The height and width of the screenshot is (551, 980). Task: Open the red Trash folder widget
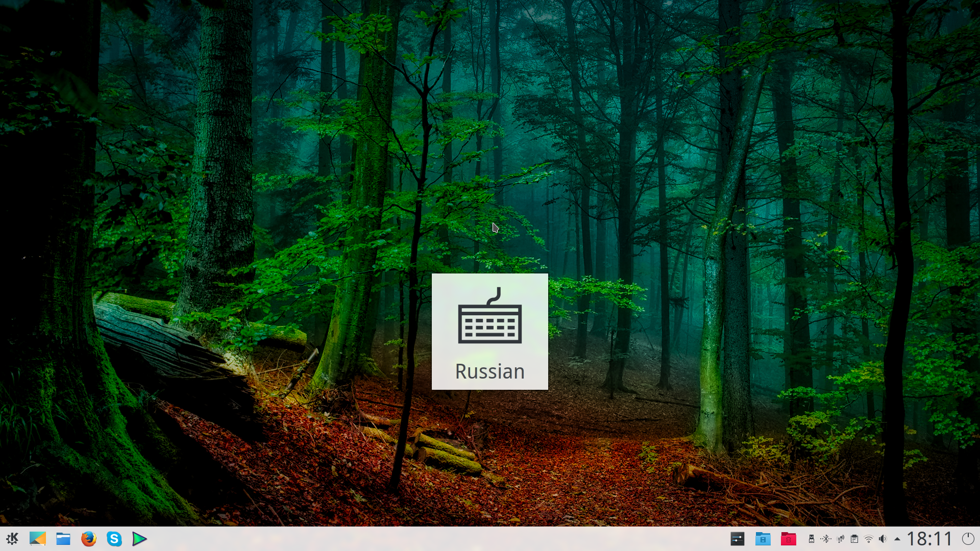click(x=789, y=539)
